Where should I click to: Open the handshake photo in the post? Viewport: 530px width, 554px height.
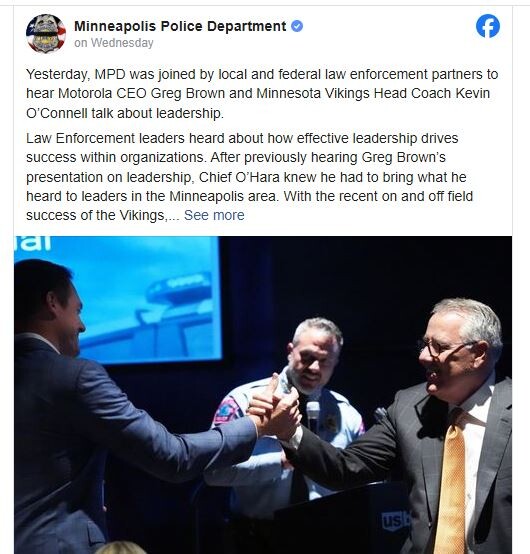(x=263, y=395)
